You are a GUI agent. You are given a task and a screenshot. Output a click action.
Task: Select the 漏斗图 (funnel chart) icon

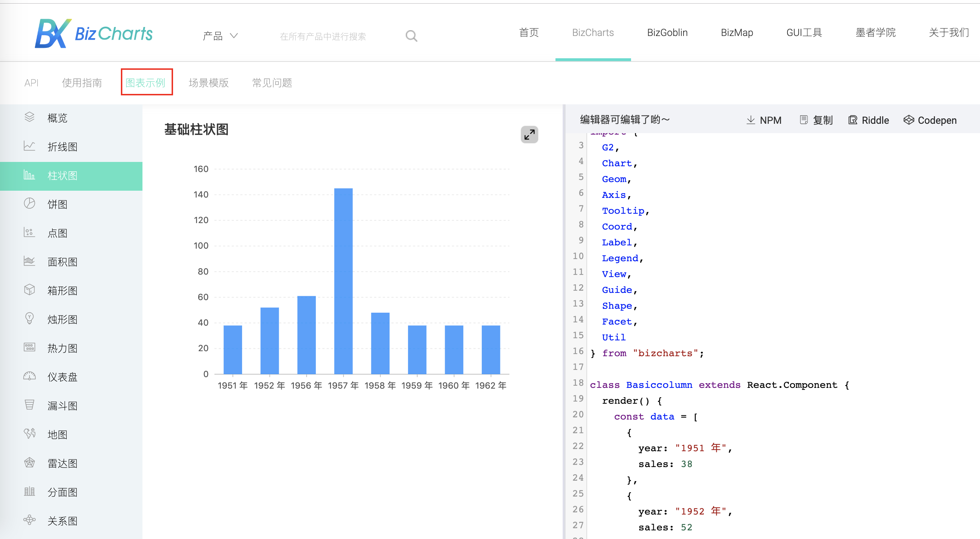[29, 405]
